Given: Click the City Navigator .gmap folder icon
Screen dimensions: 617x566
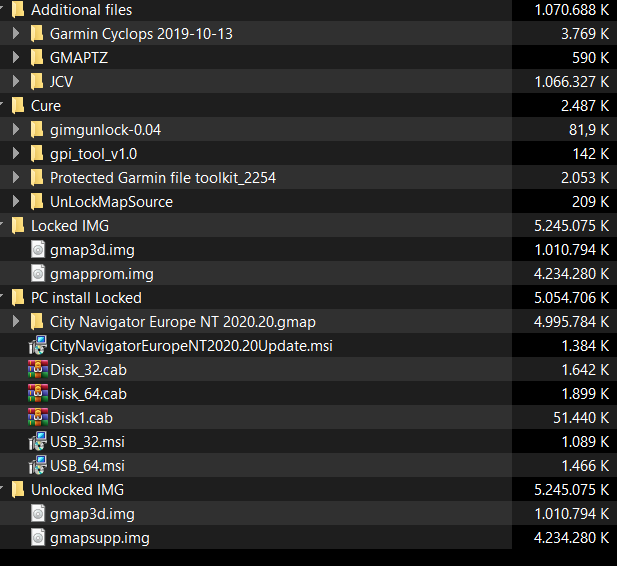Looking at the screenshot, I should click(37, 322).
